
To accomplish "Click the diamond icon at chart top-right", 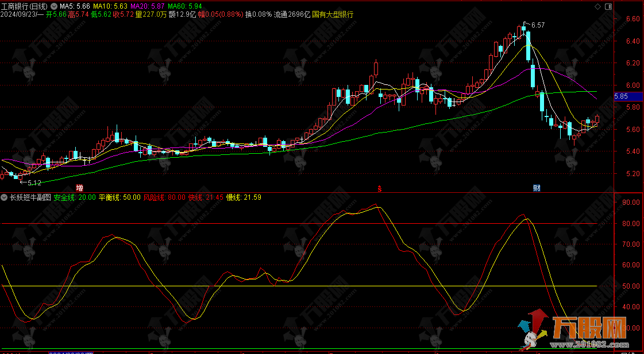I will [x=598, y=6].
